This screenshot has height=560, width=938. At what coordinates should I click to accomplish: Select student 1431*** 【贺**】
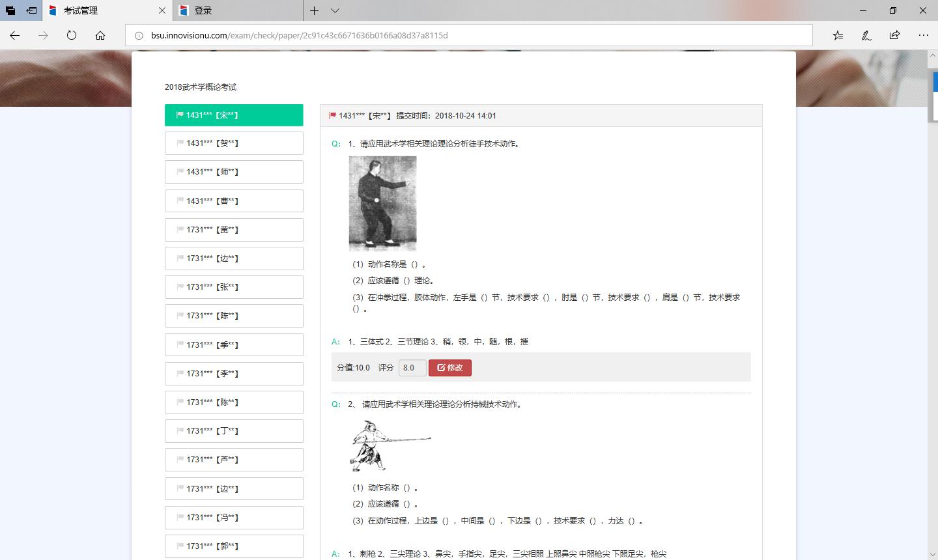[x=234, y=143]
